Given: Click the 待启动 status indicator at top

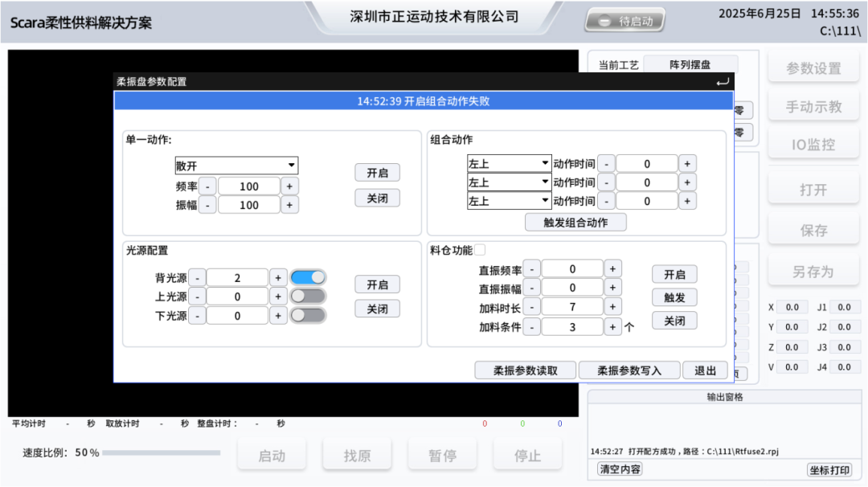Looking at the screenshot, I should click(624, 20).
